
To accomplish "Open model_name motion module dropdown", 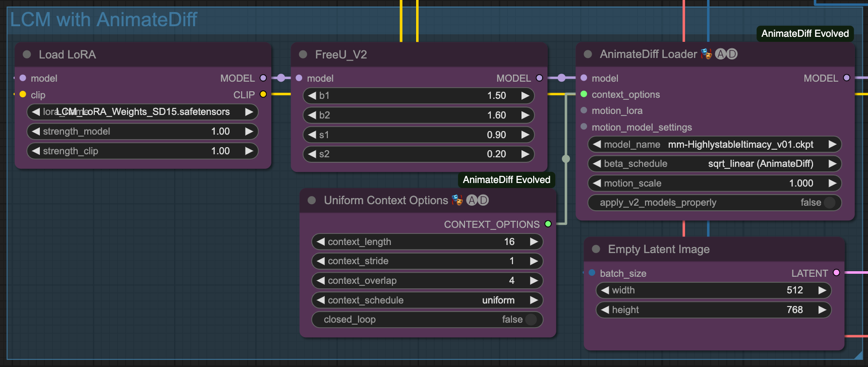I will [715, 145].
